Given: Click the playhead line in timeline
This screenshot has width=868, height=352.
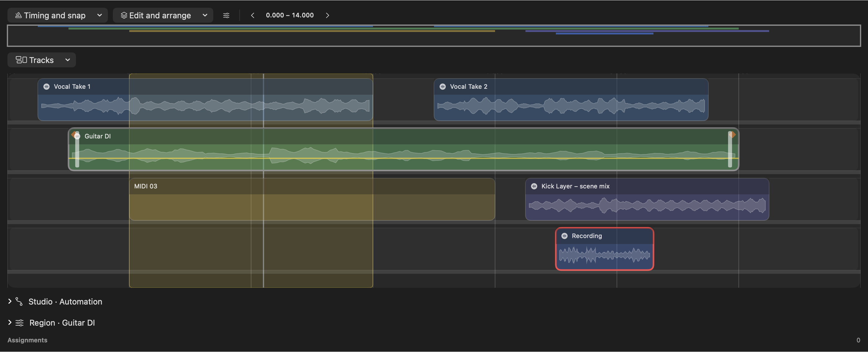Looking at the screenshot, I should pyautogui.click(x=263, y=181).
